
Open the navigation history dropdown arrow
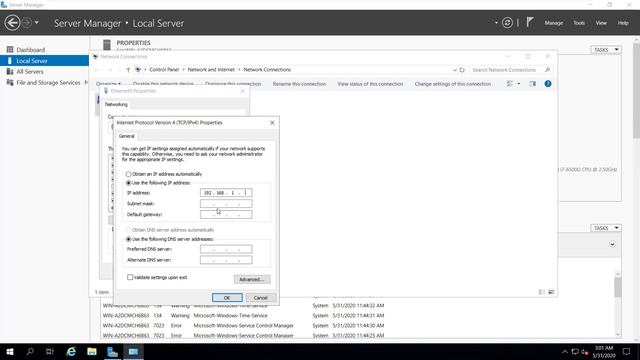(37, 23)
